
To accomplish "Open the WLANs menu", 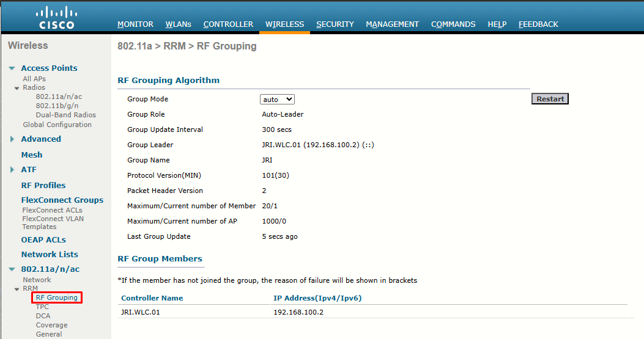I will coord(178,24).
